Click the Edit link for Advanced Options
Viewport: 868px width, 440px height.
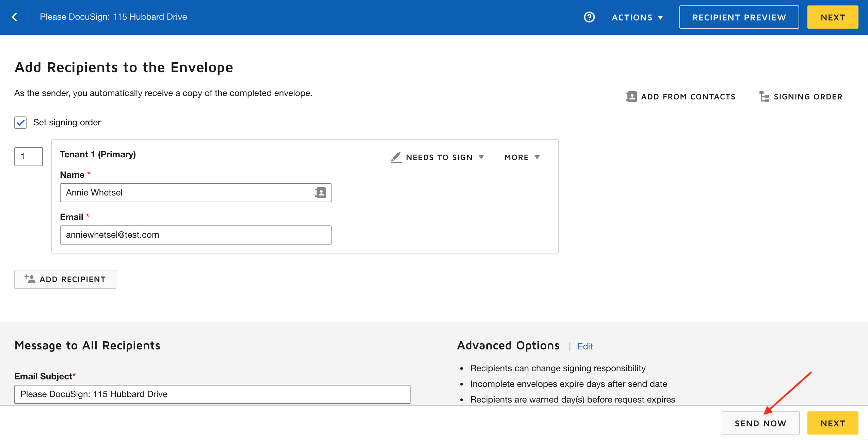click(585, 346)
